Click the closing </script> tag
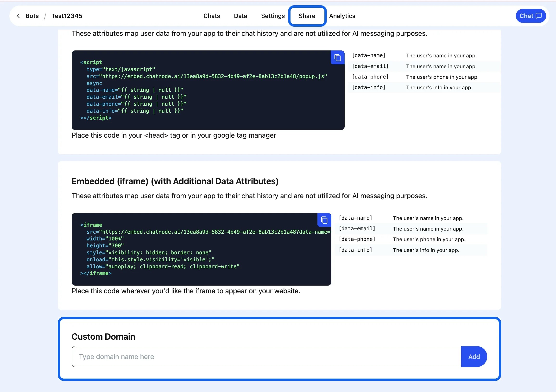Screen dimensions: 556x392 click(x=96, y=118)
